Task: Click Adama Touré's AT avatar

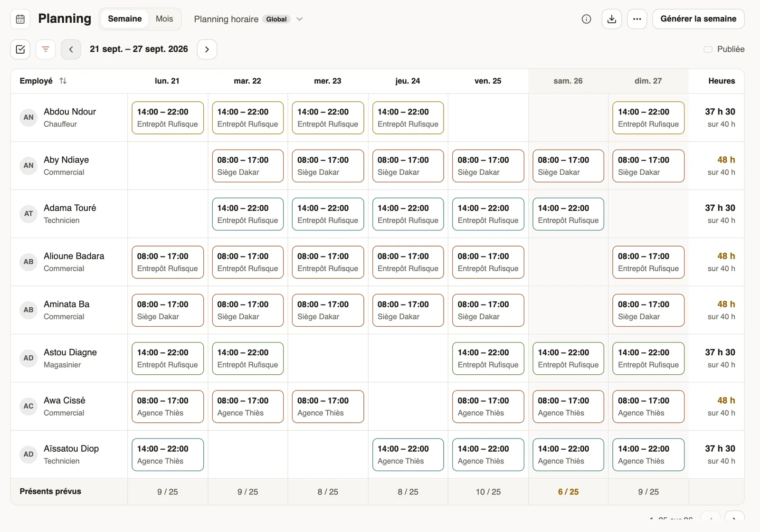Action: tap(28, 214)
